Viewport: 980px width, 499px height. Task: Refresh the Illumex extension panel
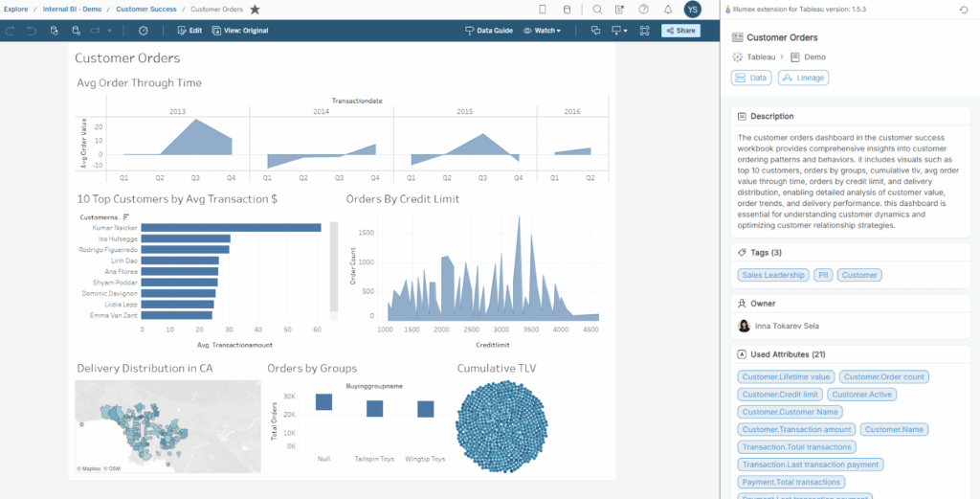(964, 10)
